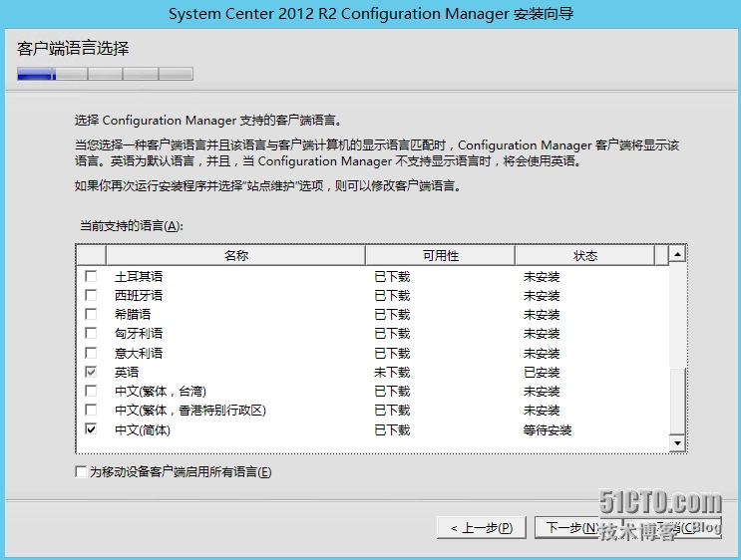Image resolution: width=741 pixels, height=560 pixels.
Task: Enable 为移动设备客户端启用所有语言 checkbox
Action: (81, 471)
